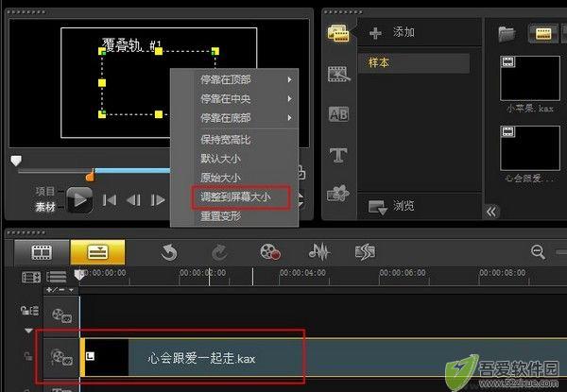Image resolution: width=567 pixels, height=392 pixels.
Task: Switch to Storyboard view
Action: pyautogui.click(x=42, y=252)
